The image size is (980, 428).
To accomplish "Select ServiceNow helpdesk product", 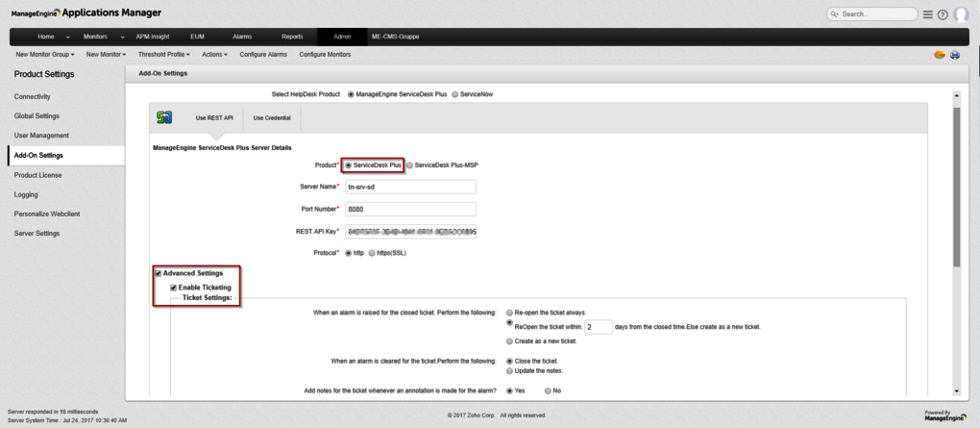I will [454, 94].
